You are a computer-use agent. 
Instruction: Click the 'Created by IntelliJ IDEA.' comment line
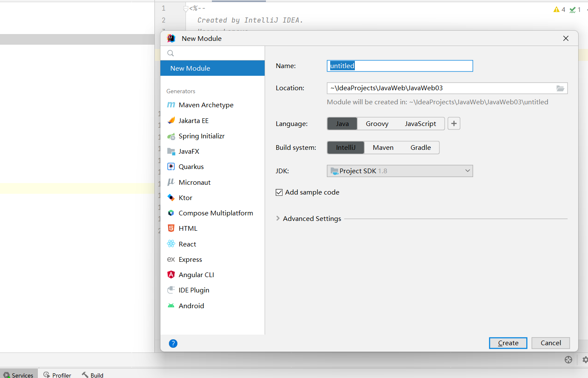(250, 20)
